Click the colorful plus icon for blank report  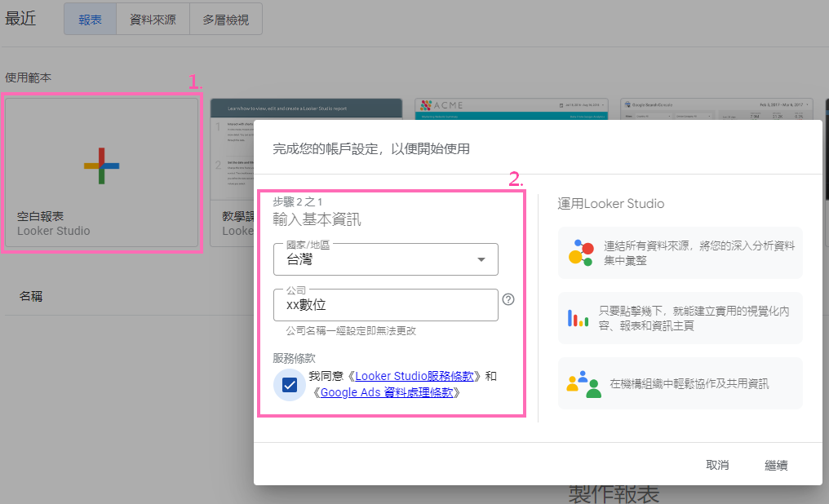click(101, 166)
